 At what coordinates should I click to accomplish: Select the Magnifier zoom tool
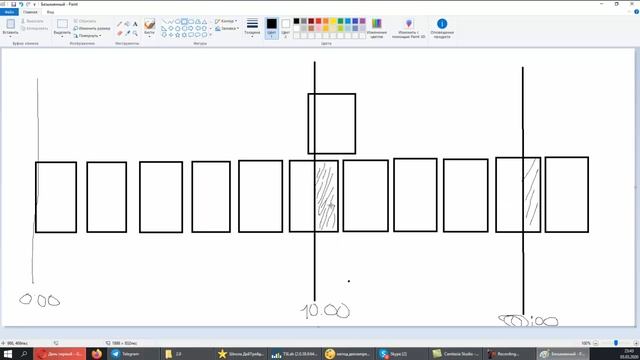[135, 33]
